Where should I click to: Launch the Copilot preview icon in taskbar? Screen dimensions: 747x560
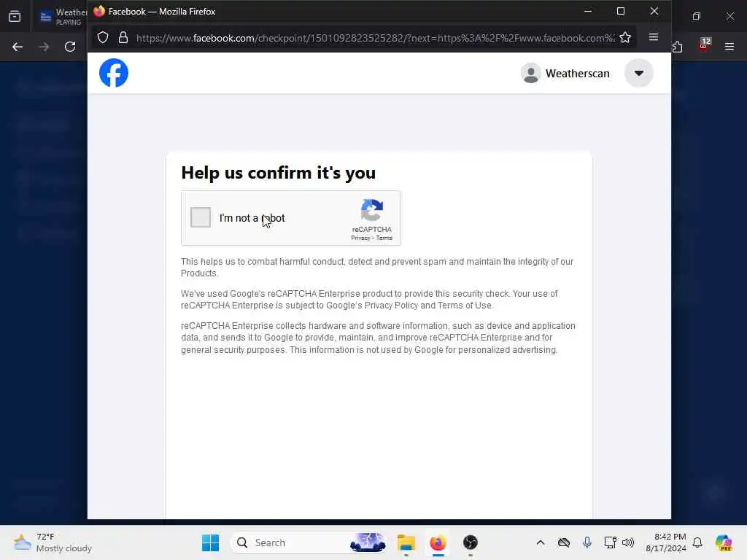pos(723,542)
